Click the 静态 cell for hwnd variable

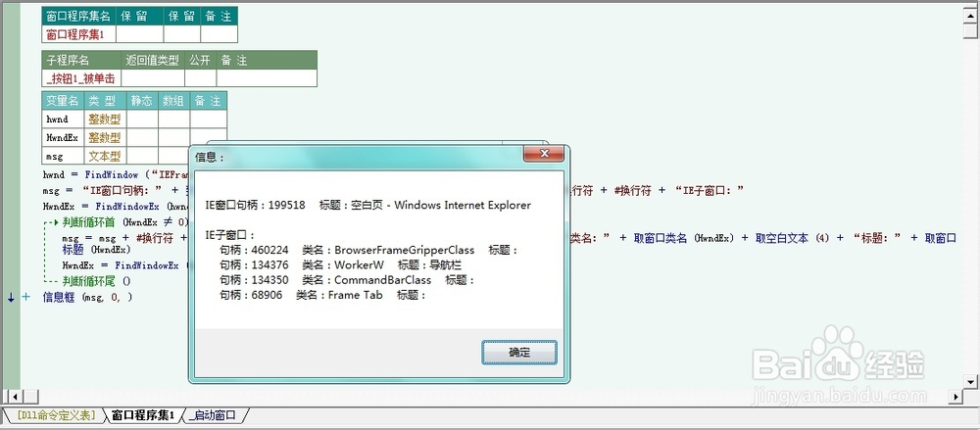(142, 119)
